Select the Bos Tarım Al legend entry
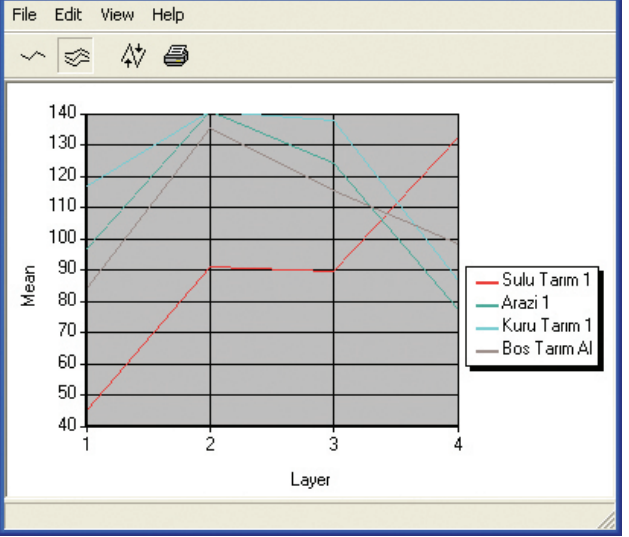The width and height of the screenshot is (629, 537). coord(546,348)
